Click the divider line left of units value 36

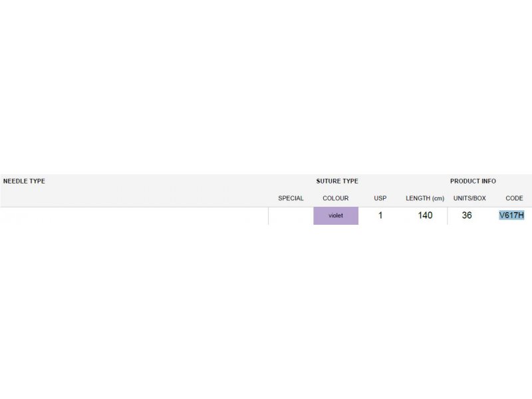[x=447, y=215]
